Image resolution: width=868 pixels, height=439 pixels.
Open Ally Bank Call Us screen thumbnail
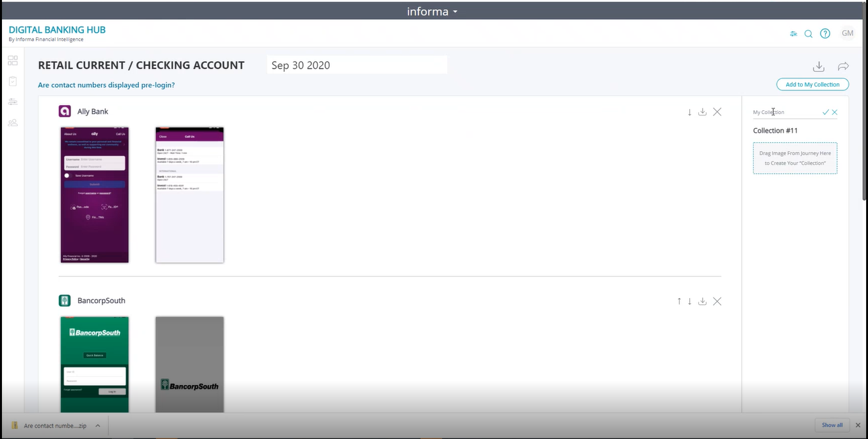tap(190, 195)
